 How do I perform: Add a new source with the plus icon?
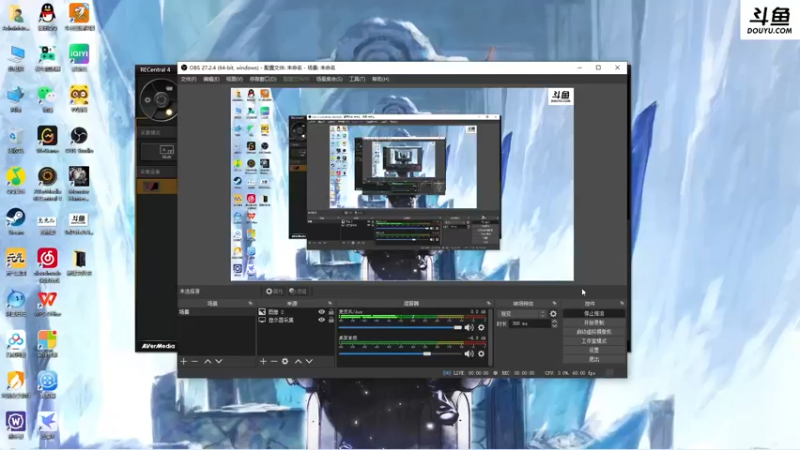(x=263, y=361)
